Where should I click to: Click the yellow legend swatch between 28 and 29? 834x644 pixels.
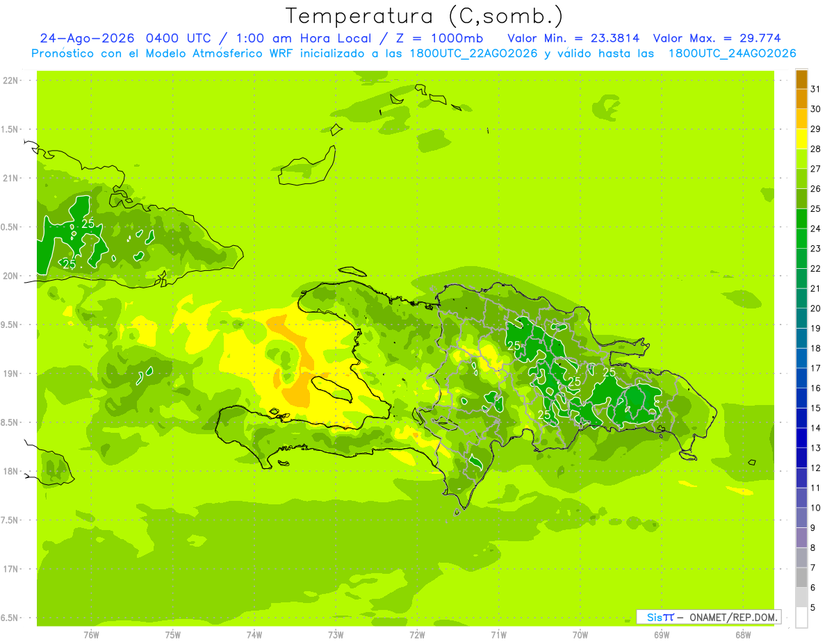pyautogui.click(x=801, y=139)
